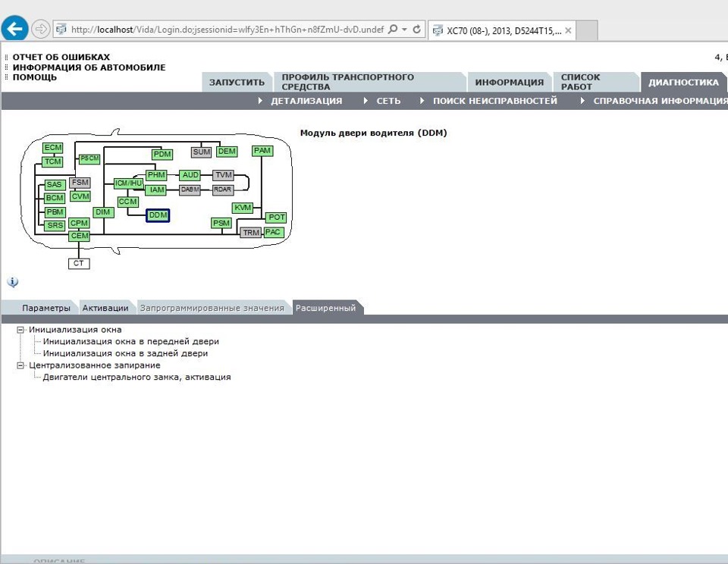Collapse the Централизованное запирание tree node

20,365
